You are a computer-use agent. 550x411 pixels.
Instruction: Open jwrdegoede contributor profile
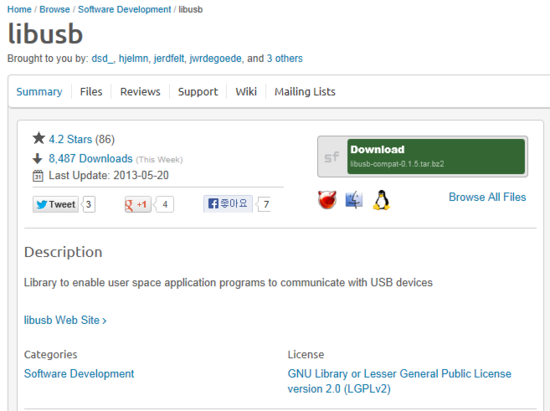click(x=215, y=58)
